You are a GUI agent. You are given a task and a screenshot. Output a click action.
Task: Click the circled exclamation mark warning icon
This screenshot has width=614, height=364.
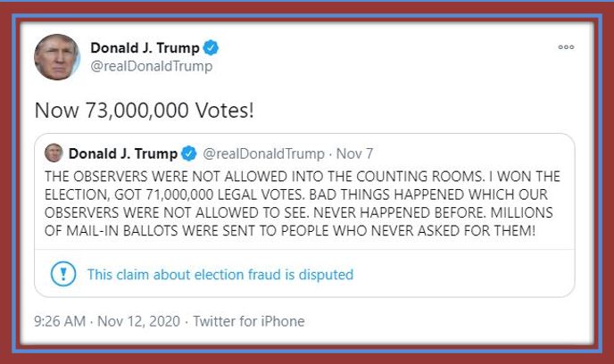tap(63, 274)
